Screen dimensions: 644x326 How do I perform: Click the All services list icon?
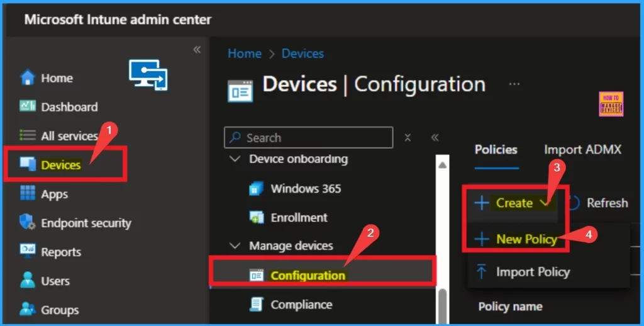tap(28, 135)
